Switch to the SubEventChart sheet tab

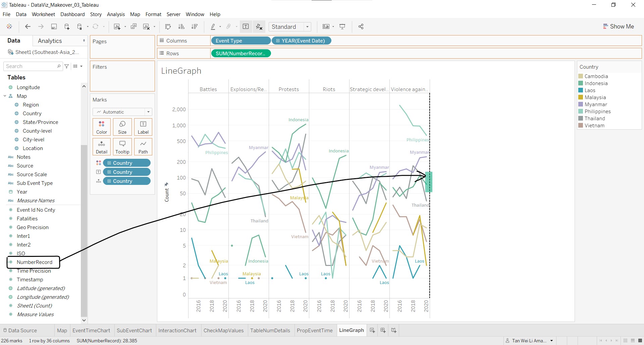click(134, 331)
